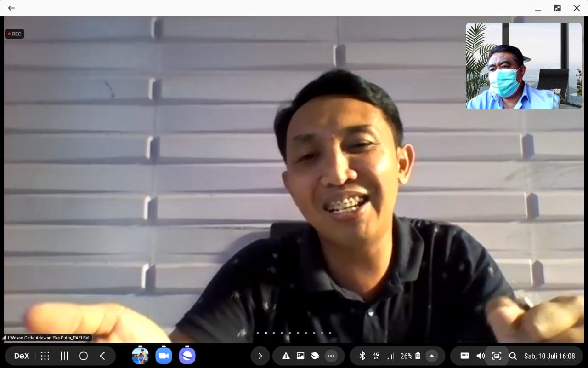Close the Zoom window

tap(577, 8)
